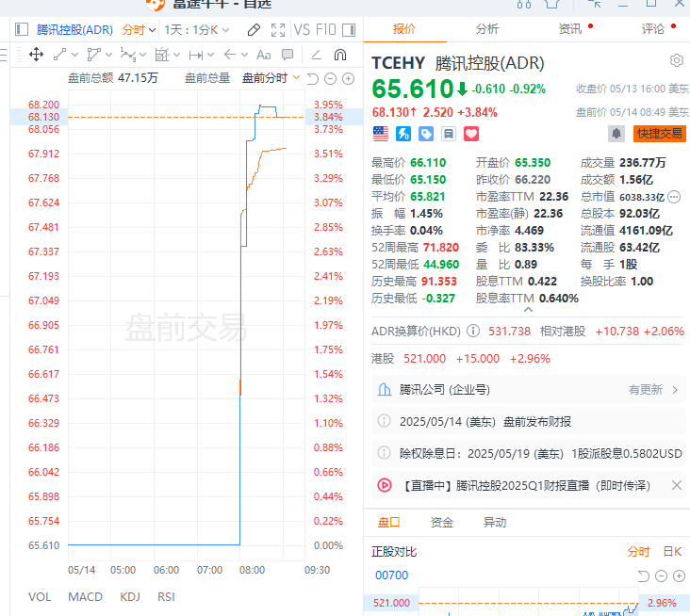Select the projection chart tool
The width and height of the screenshot is (690, 616).
(162, 55)
